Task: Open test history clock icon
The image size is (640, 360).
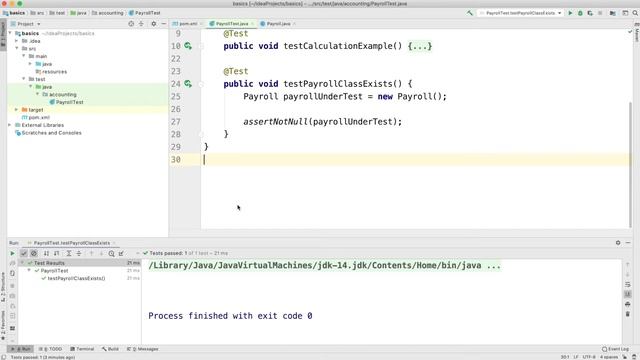Action: pyautogui.click(x=111, y=253)
